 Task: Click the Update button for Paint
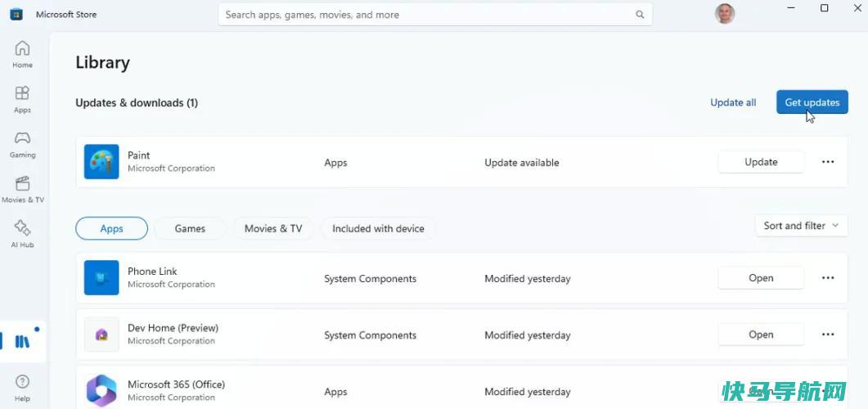[x=761, y=162]
